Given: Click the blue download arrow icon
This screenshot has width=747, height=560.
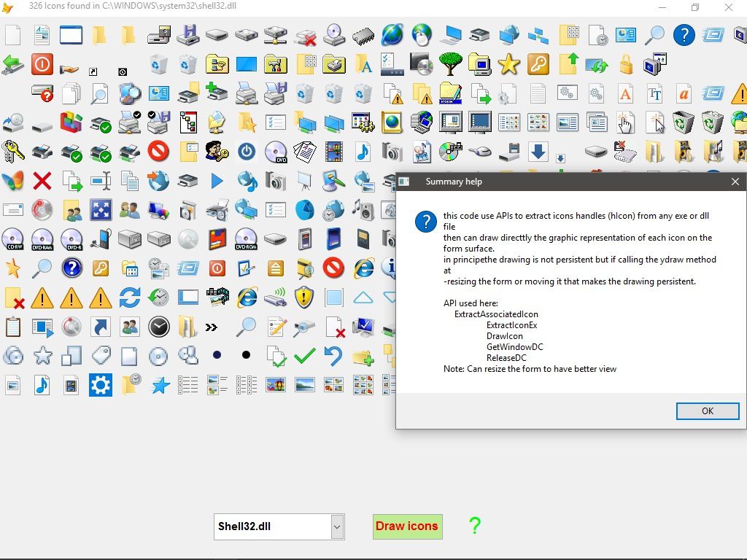Looking at the screenshot, I should pyautogui.click(x=538, y=152).
